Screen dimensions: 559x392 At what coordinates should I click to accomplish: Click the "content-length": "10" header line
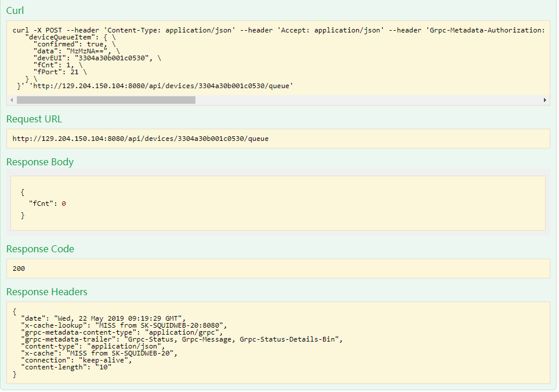point(66,367)
